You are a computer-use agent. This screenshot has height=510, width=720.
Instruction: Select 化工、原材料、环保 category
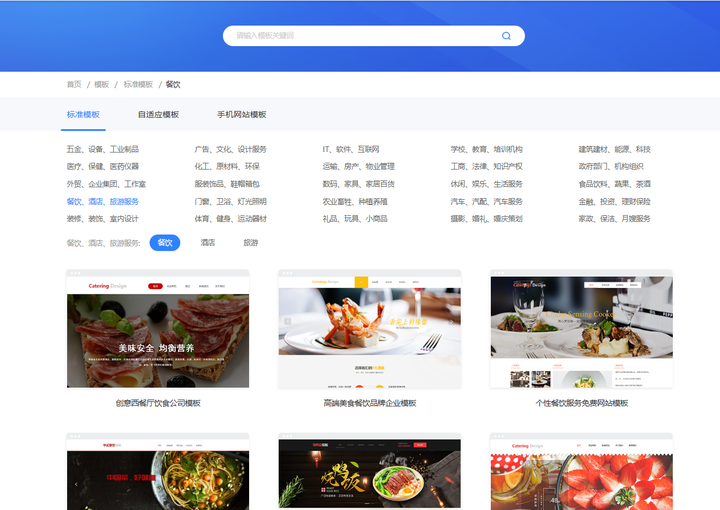[227, 166]
